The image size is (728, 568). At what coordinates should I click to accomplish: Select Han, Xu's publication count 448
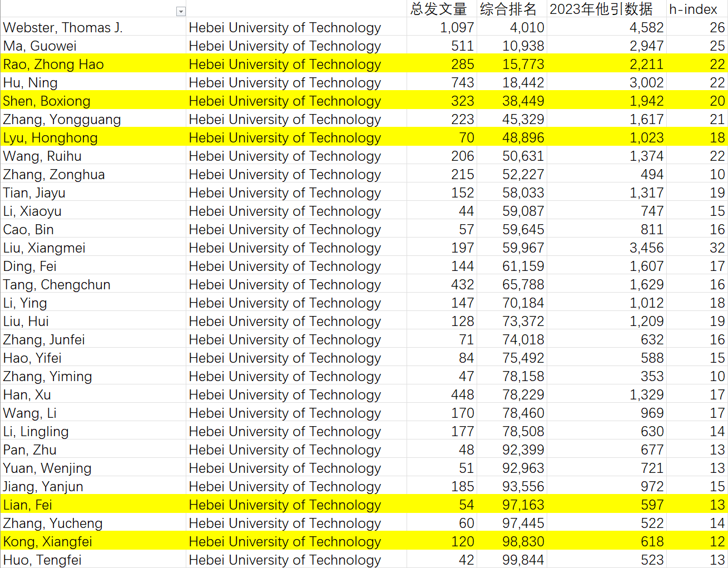pos(462,395)
